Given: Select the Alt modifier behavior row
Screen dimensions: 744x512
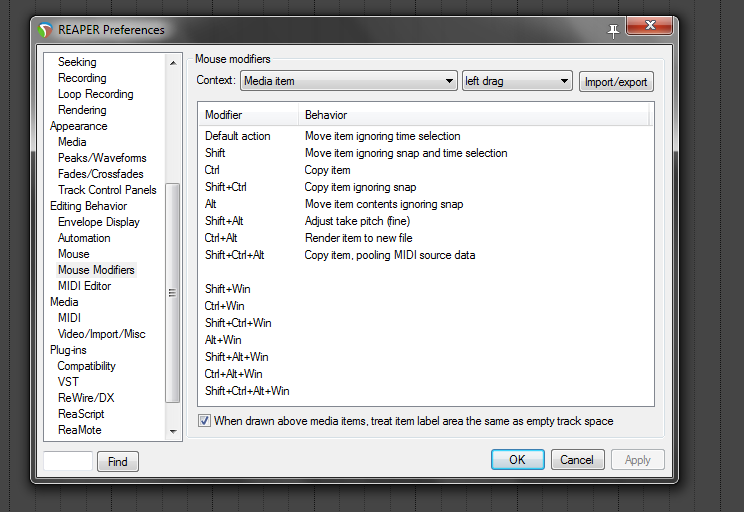Looking at the screenshot, I should point(383,204).
